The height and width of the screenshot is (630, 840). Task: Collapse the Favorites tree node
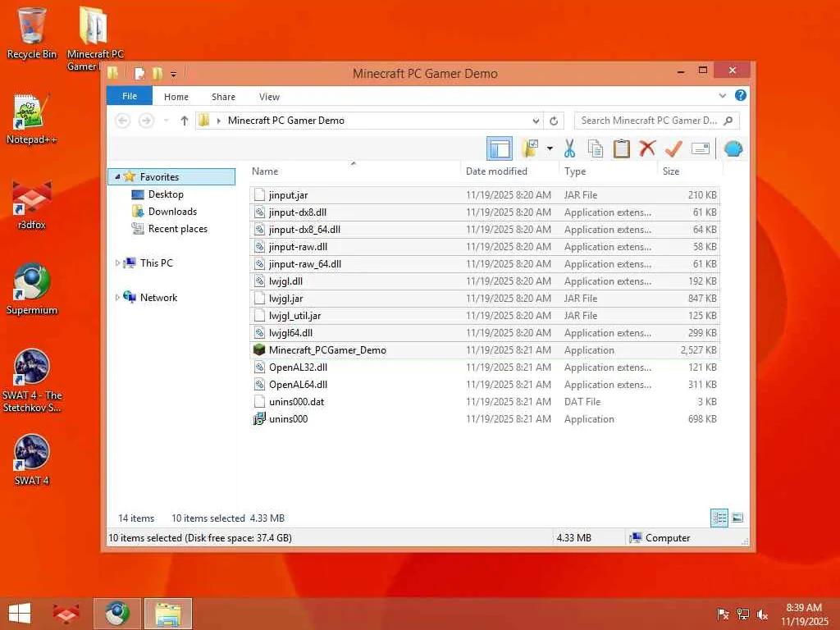tap(117, 177)
